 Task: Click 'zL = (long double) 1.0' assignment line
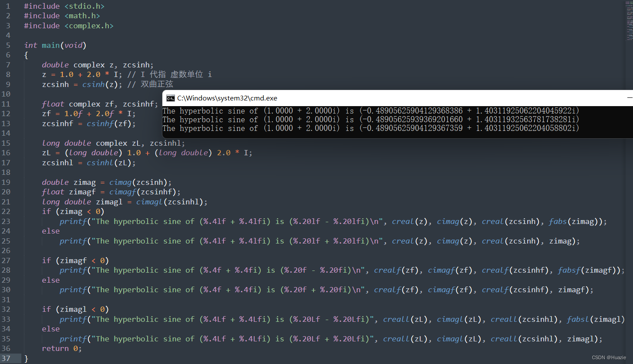coord(147,153)
